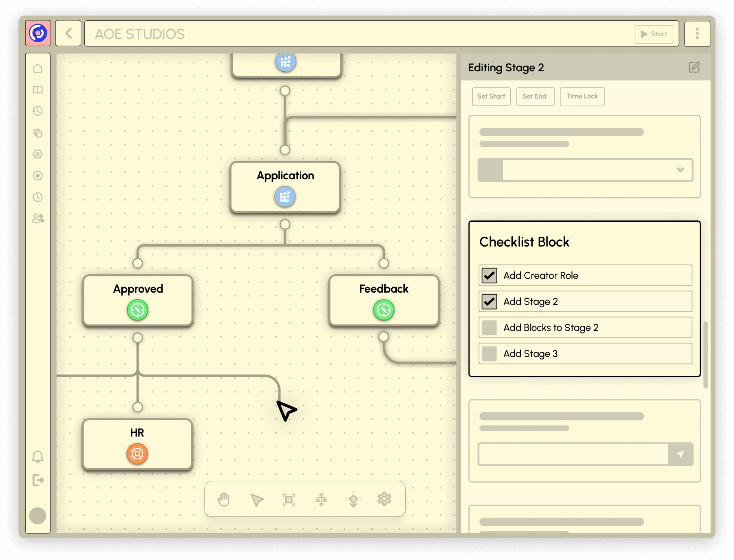Open the Home icon in sidebar
The image size is (734, 560).
coord(38,68)
